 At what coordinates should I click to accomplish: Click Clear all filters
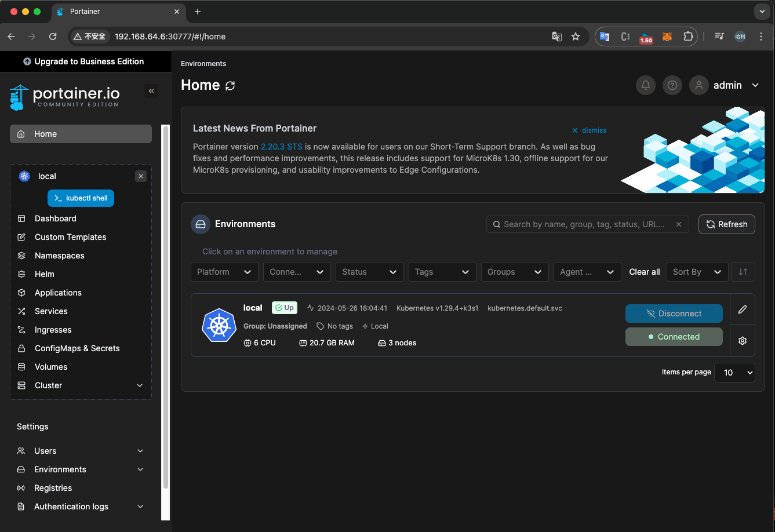click(645, 272)
